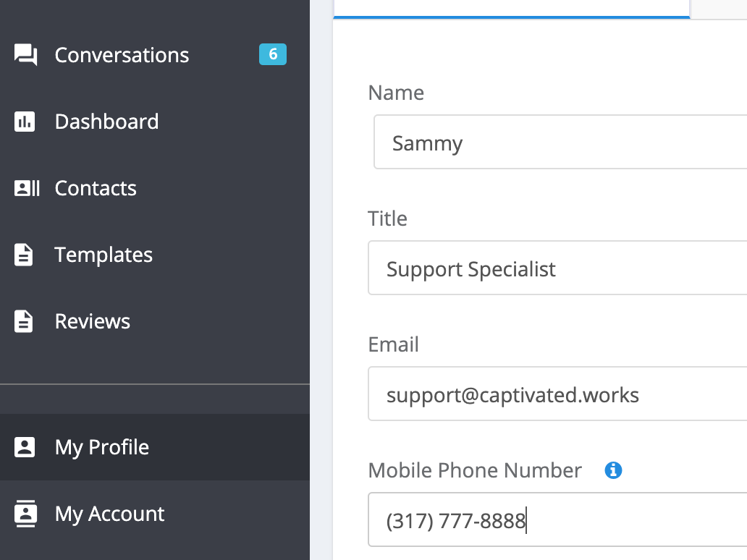
Task: Click the info icon beside Mobile Phone Number
Action: [613, 470]
